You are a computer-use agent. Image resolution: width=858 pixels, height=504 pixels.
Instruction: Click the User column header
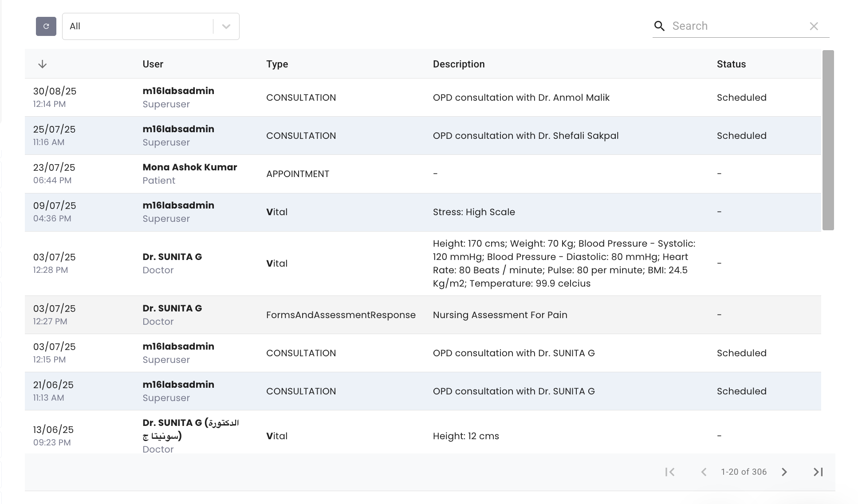point(153,64)
